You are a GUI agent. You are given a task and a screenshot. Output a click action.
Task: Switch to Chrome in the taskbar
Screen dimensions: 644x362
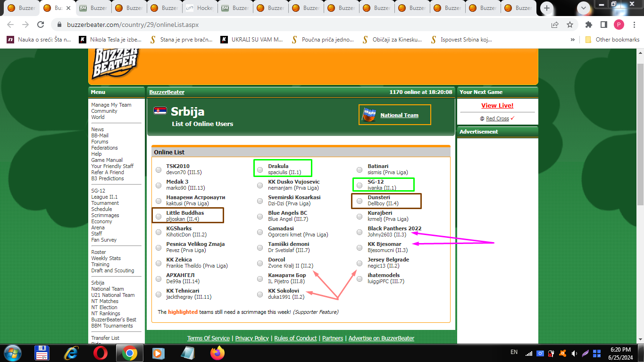129,353
